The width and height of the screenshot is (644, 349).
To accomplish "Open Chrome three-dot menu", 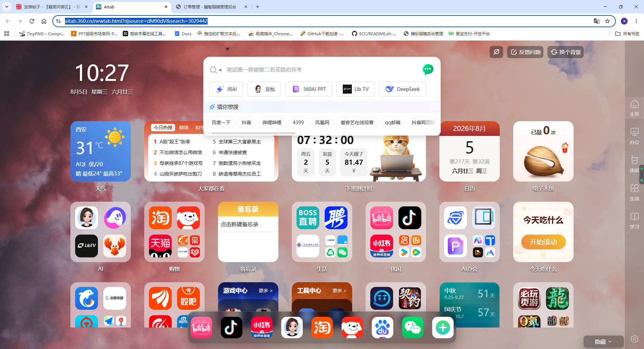I will (x=636, y=21).
